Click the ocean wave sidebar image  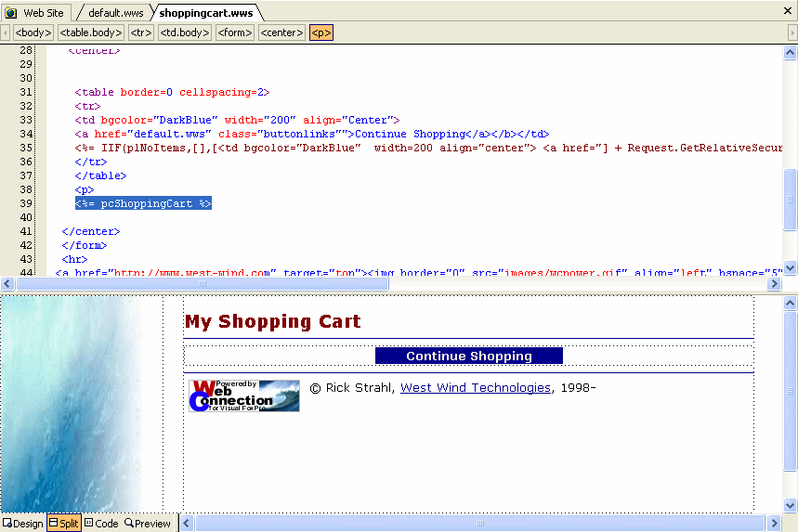tap(72, 405)
